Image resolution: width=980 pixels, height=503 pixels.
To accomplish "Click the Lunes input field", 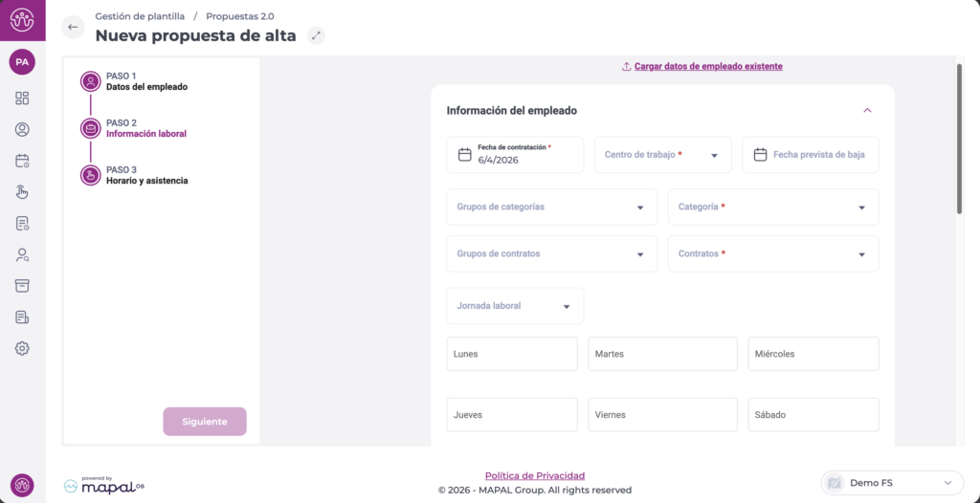I will click(512, 354).
